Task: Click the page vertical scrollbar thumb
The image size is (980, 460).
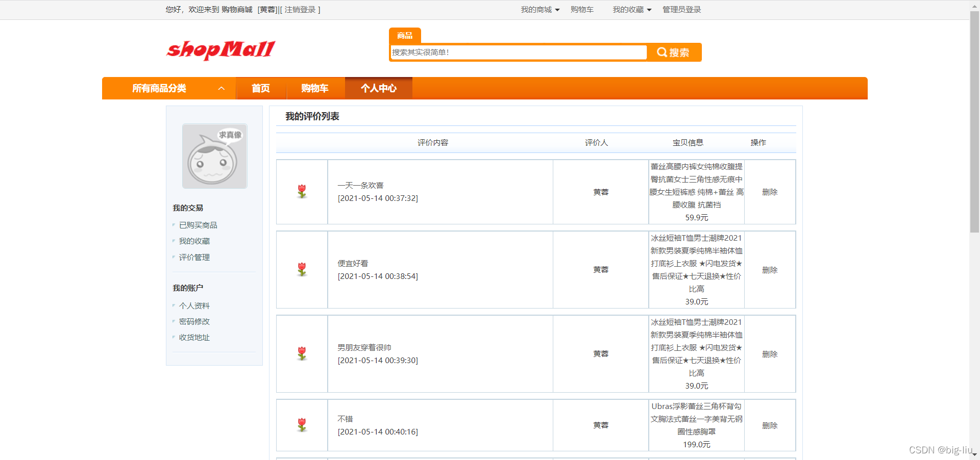Action: point(975,121)
